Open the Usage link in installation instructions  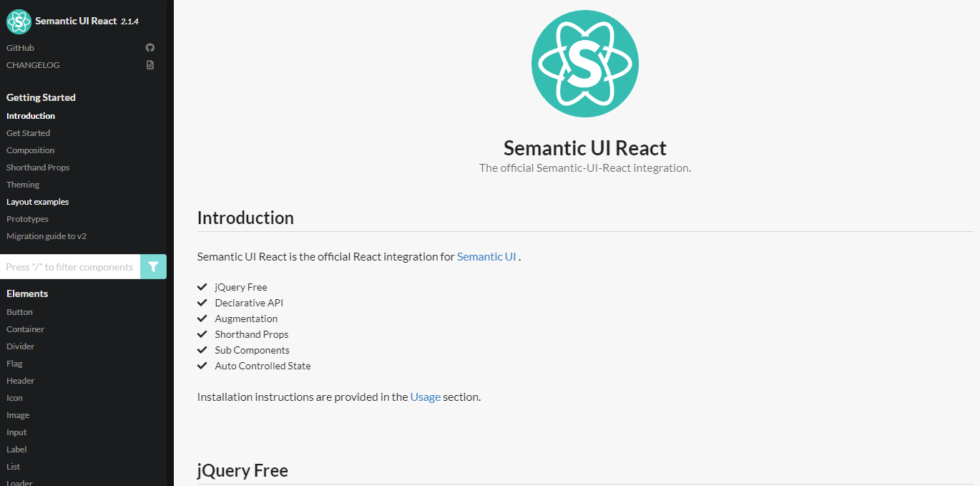pos(425,397)
